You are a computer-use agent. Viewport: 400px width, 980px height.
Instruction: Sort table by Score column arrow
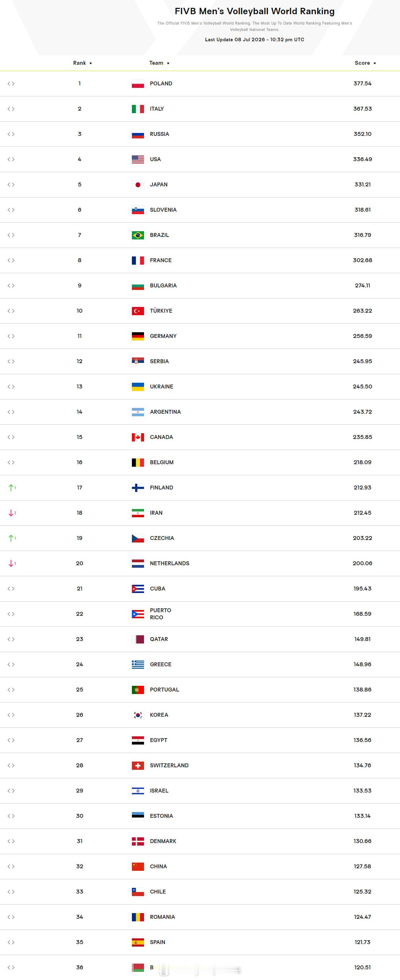pyautogui.click(x=374, y=64)
